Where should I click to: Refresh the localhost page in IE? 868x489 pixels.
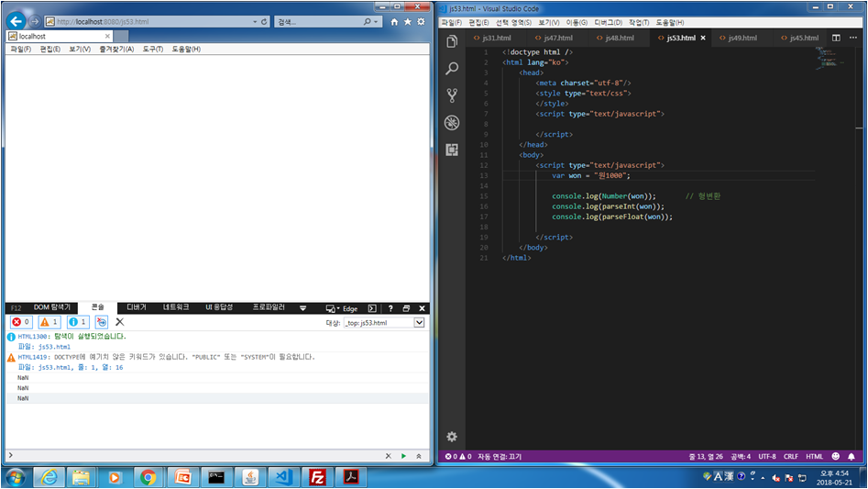[x=264, y=22]
